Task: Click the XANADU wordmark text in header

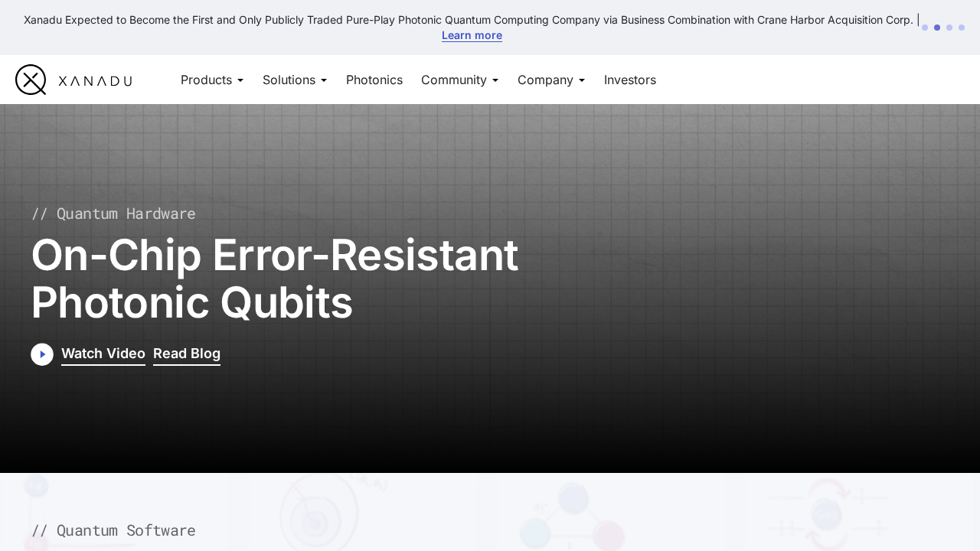Action: (95, 80)
